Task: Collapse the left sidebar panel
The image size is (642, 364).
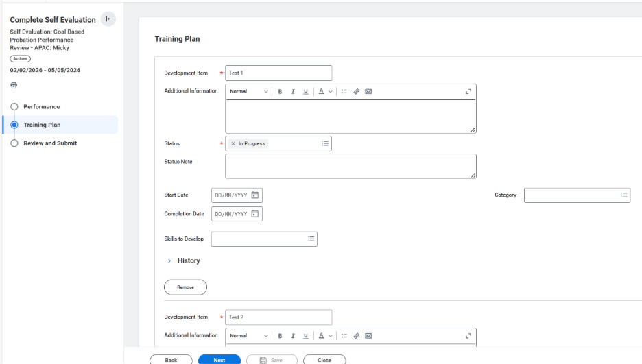Action: point(108,19)
